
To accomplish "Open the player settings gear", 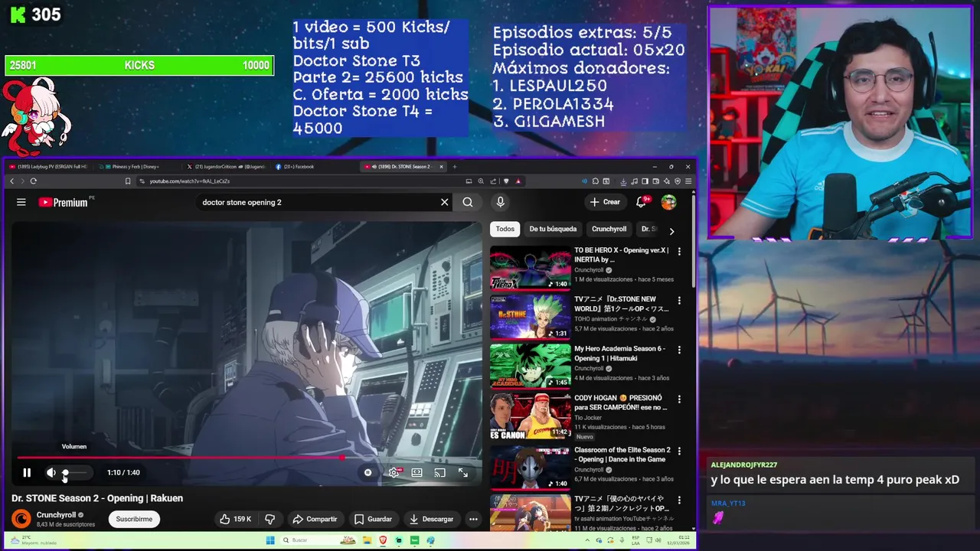I will tap(394, 473).
